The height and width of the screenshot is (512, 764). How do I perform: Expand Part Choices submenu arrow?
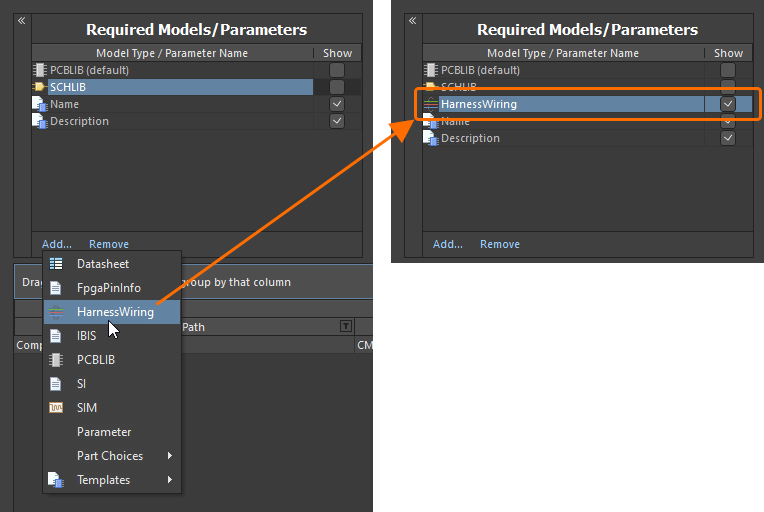point(170,455)
